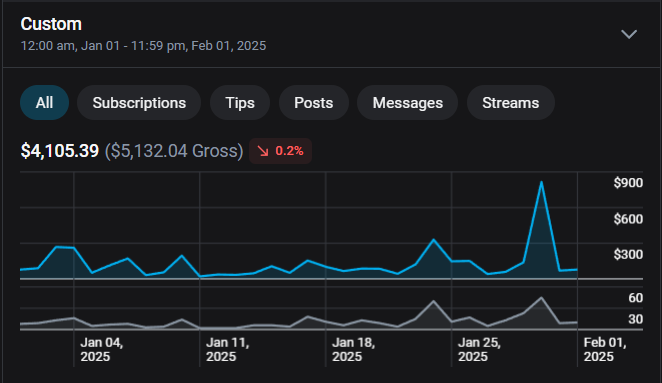The width and height of the screenshot is (662, 383).
Task: Click the Feb 01, 2025 axis label
Action: click(605, 350)
